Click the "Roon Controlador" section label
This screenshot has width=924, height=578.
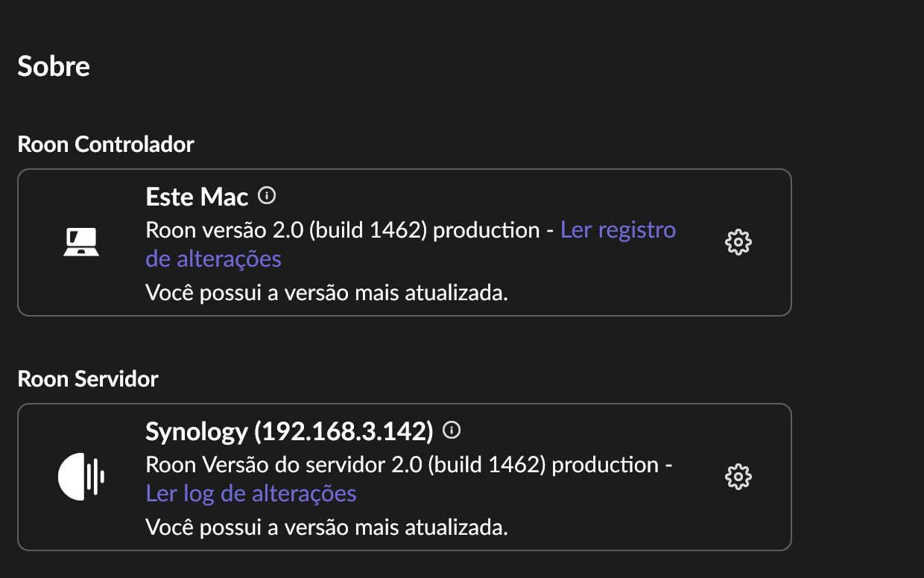click(x=106, y=144)
